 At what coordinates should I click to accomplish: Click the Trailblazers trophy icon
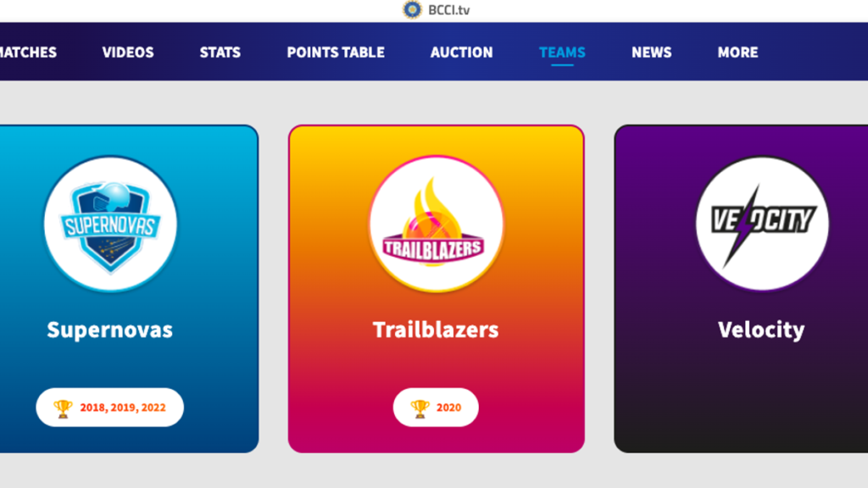420,408
